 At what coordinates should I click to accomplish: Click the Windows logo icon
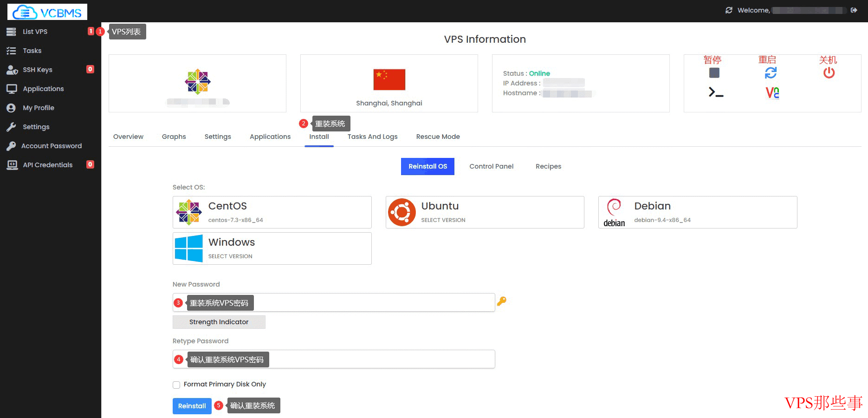coord(189,248)
